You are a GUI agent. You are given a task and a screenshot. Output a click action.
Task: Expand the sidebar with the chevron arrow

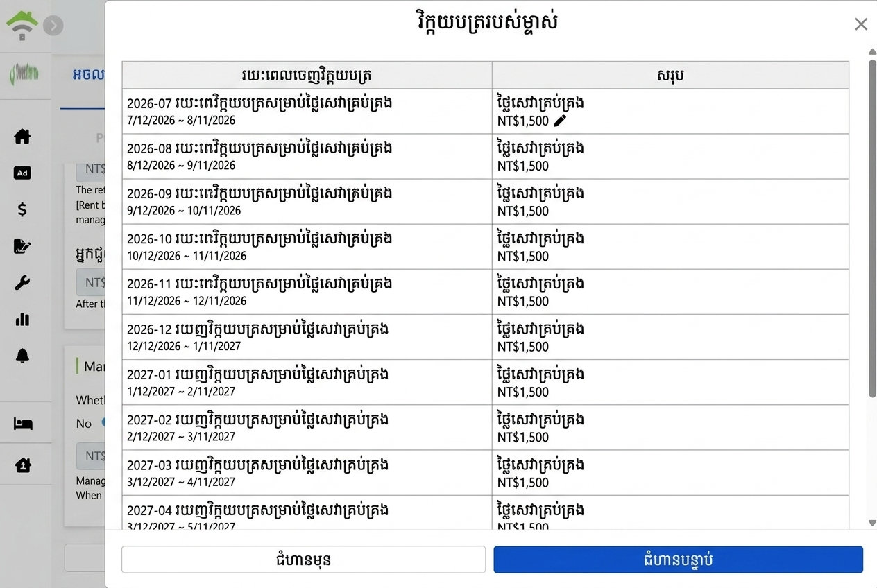tap(53, 26)
